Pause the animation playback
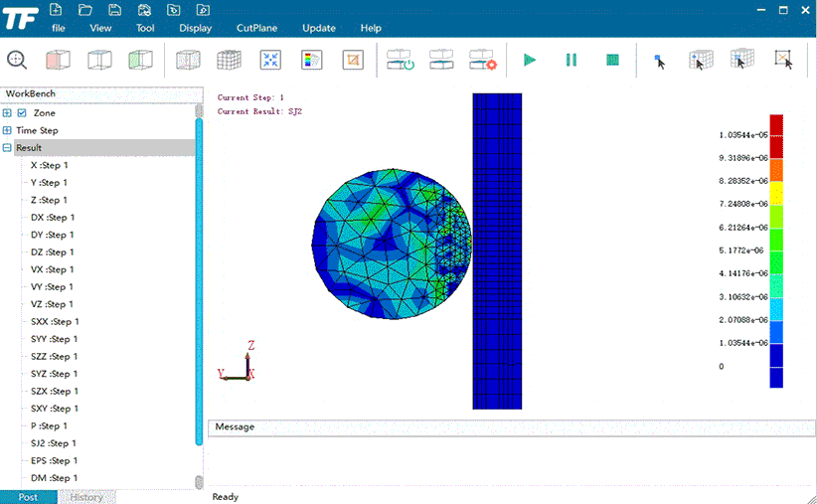 (x=572, y=60)
